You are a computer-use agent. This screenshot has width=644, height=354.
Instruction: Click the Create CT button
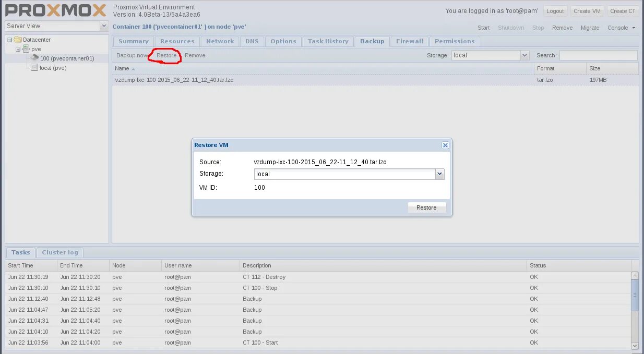[x=623, y=11]
